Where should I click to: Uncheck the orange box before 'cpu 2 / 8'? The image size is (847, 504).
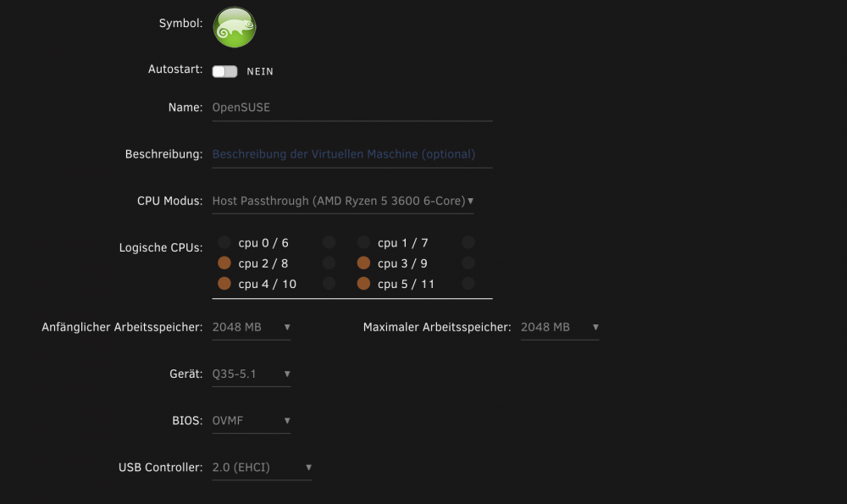[224, 263]
